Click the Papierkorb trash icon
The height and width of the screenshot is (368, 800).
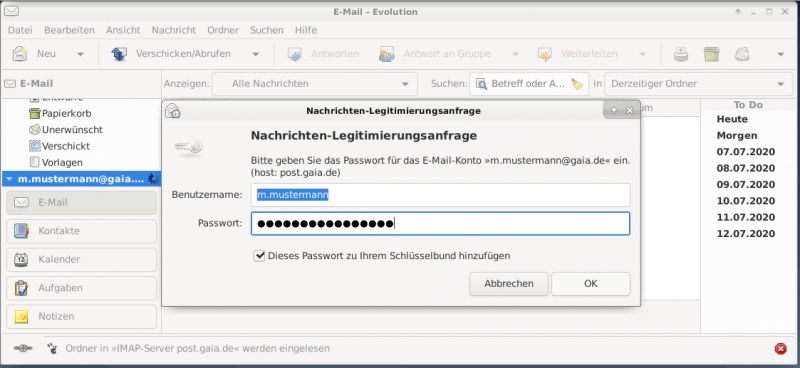(x=34, y=113)
